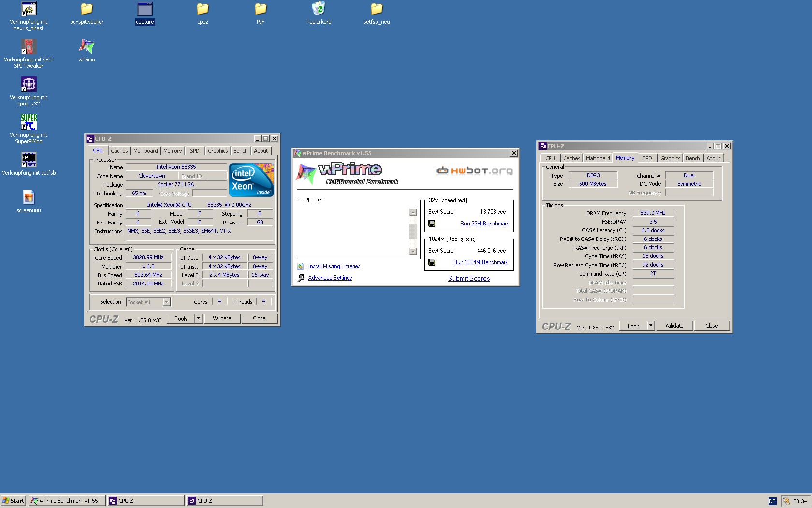Click the Install Missing Libraries icon

click(301, 266)
